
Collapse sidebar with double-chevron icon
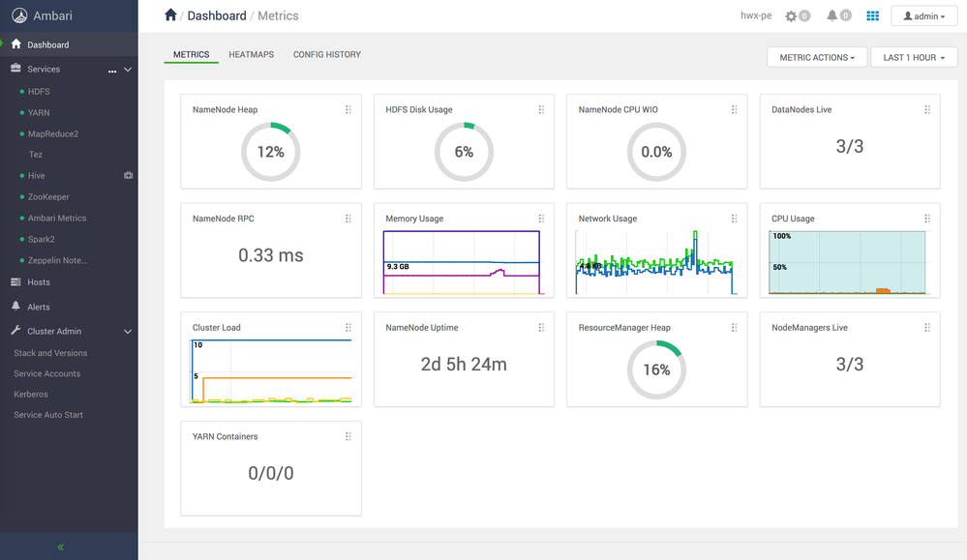60,546
